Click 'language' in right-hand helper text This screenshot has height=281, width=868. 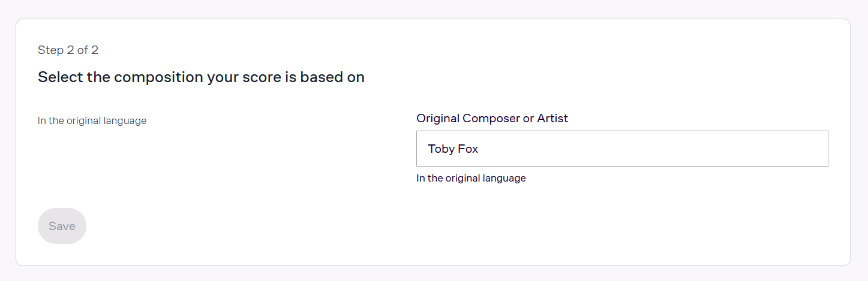(x=506, y=178)
